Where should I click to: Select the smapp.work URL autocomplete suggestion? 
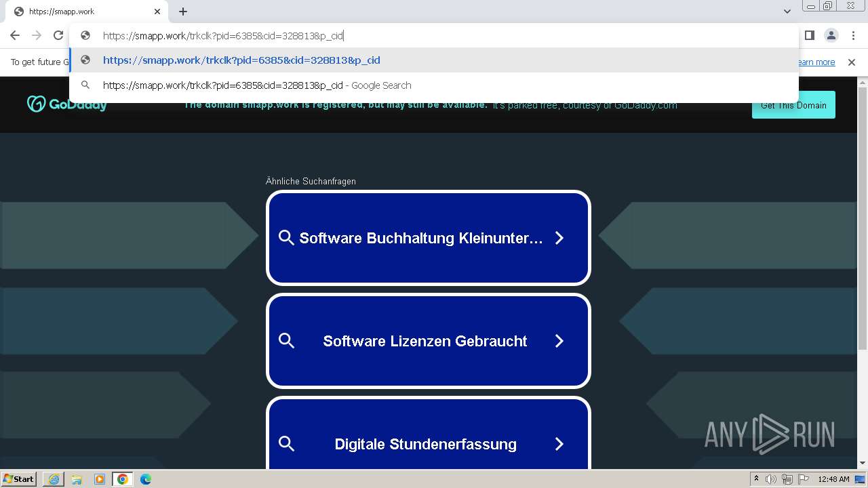[x=434, y=60]
